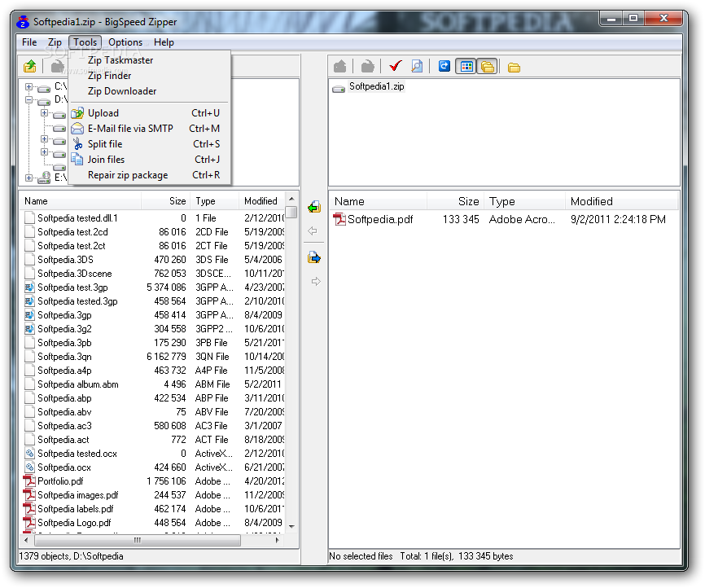Open the Help menu
Screen dimensions: 705x588
click(164, 42)
